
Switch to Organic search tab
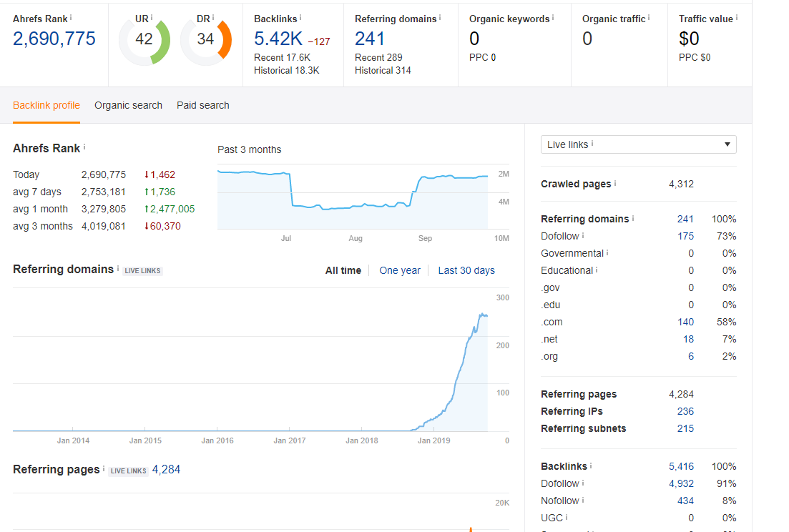click(128, 105)
